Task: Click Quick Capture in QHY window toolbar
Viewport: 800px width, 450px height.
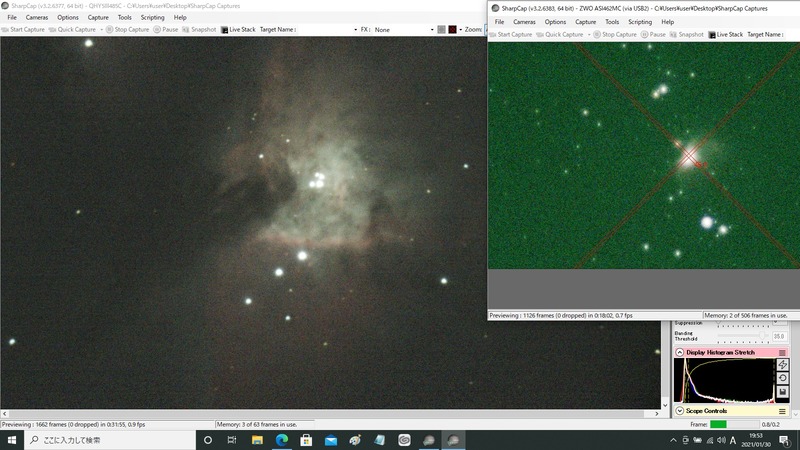Action: tap(72, 30)
